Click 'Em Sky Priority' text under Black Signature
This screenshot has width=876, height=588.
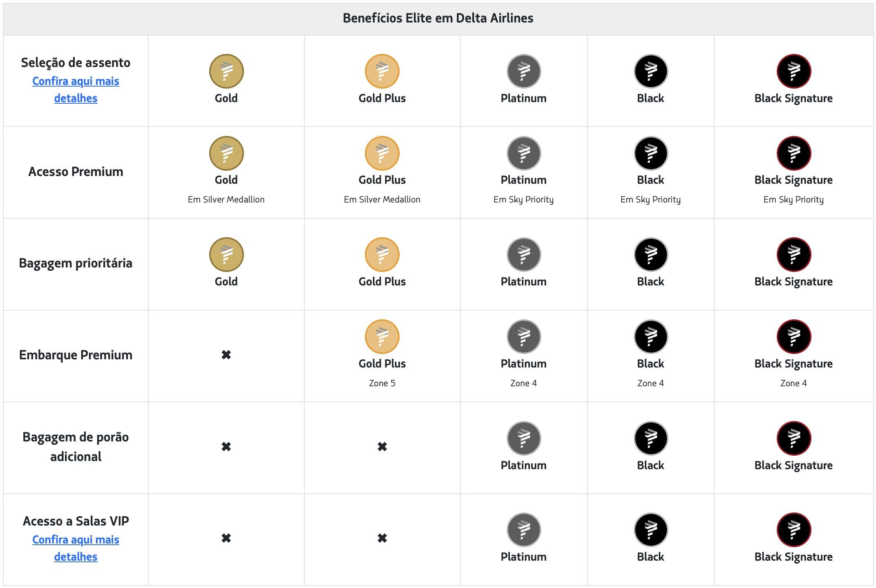[x=793, y=200]
